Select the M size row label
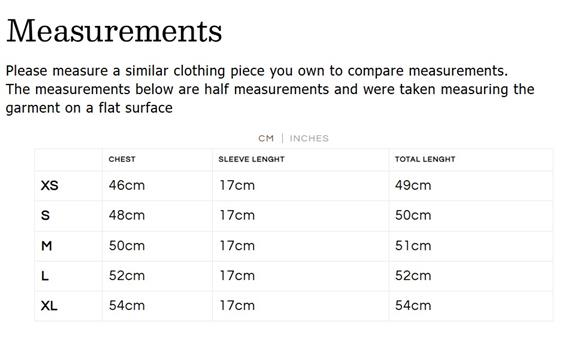Image resolution: width=576 pixels, height=360 pixels. coord(47,246)
